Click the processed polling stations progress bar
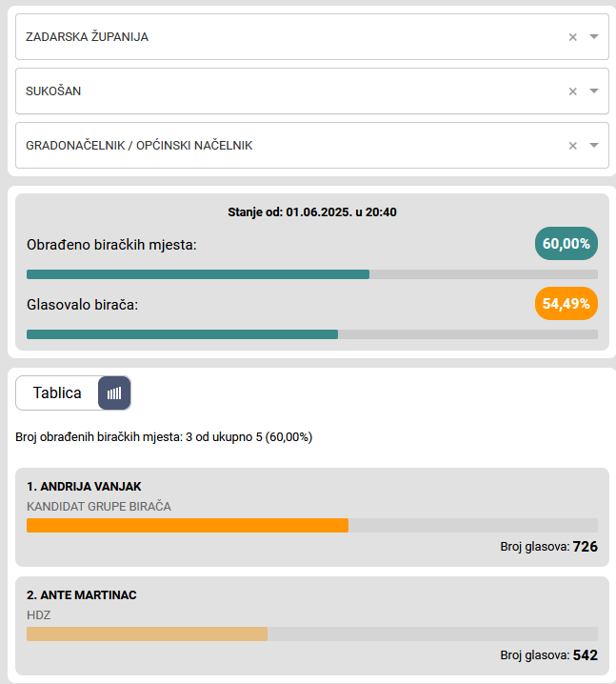Screen dimensions: 616x684 (311, 274)
